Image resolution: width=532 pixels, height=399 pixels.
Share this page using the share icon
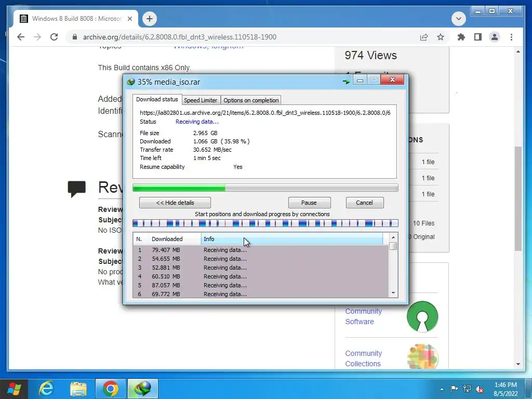coord(424,37)
